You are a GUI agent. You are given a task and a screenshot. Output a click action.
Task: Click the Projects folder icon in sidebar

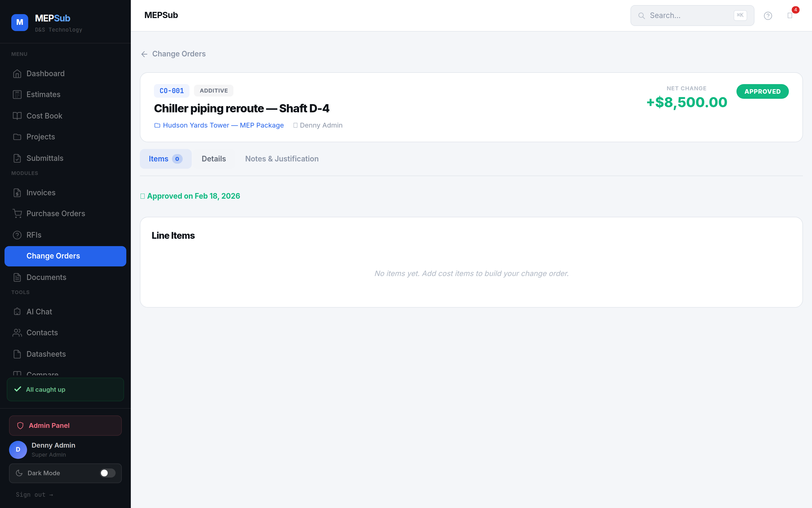click(x=17, y=137)
